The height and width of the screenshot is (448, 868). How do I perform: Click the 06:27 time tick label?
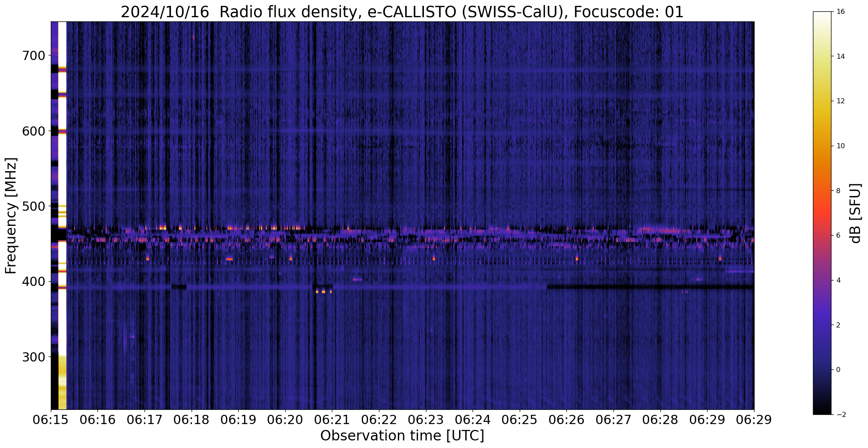pyautogui.click(x=613, y=420)
